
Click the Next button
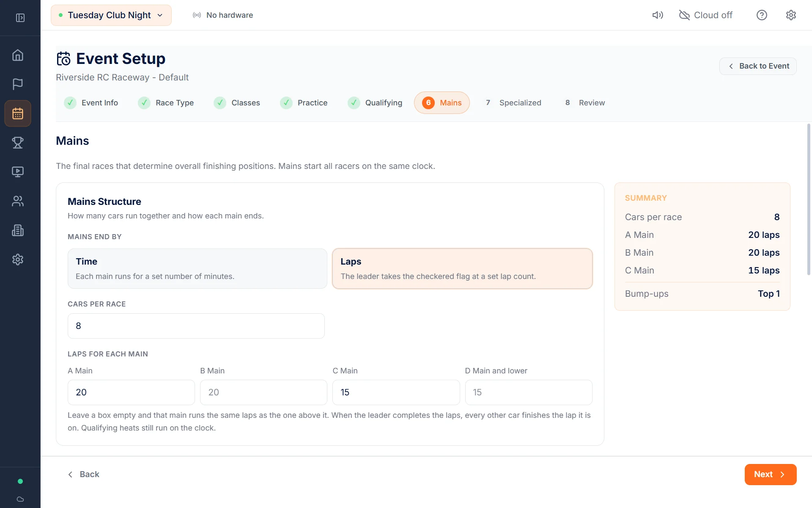[771, 475]
